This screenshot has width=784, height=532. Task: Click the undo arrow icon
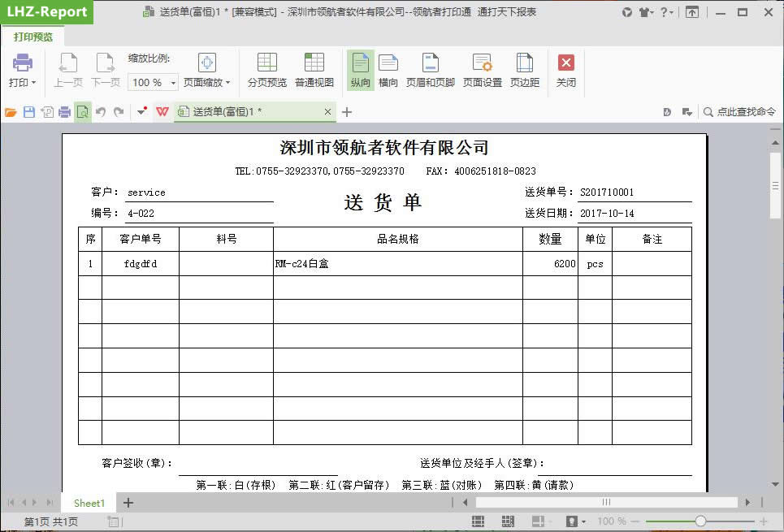[x=101, y=112]
